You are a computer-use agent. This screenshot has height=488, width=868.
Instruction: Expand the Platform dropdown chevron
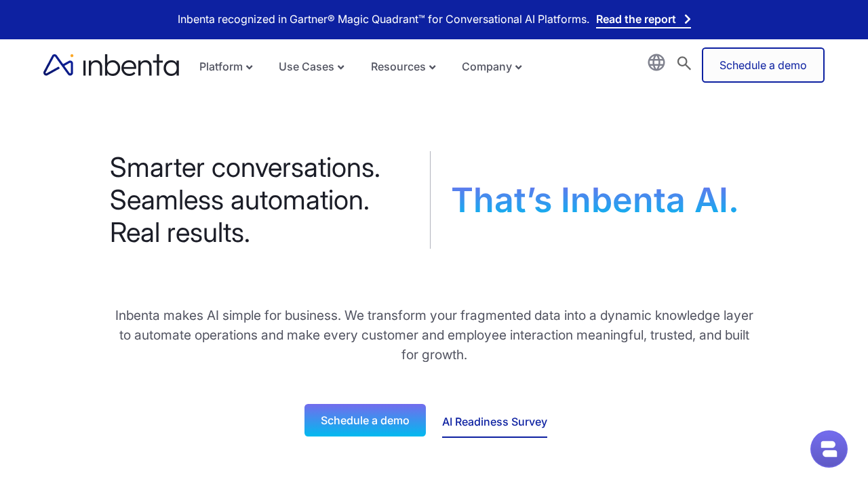click(x=250, y=67)
